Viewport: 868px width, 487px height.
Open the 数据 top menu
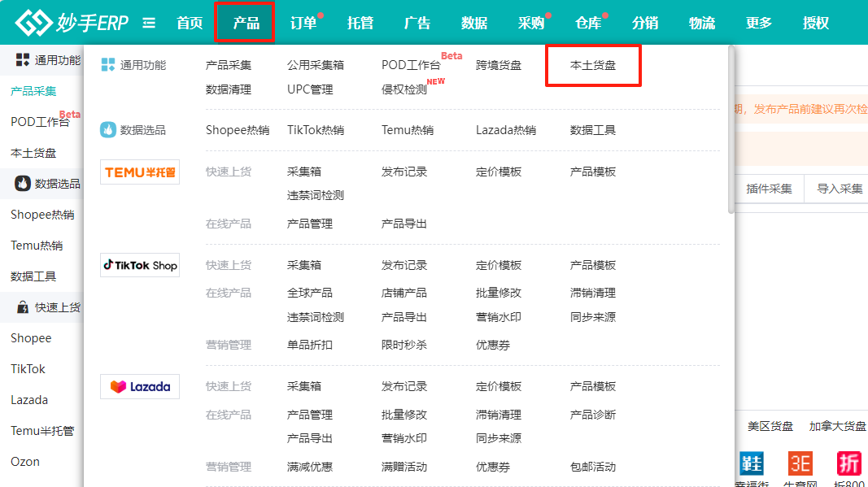474,23
